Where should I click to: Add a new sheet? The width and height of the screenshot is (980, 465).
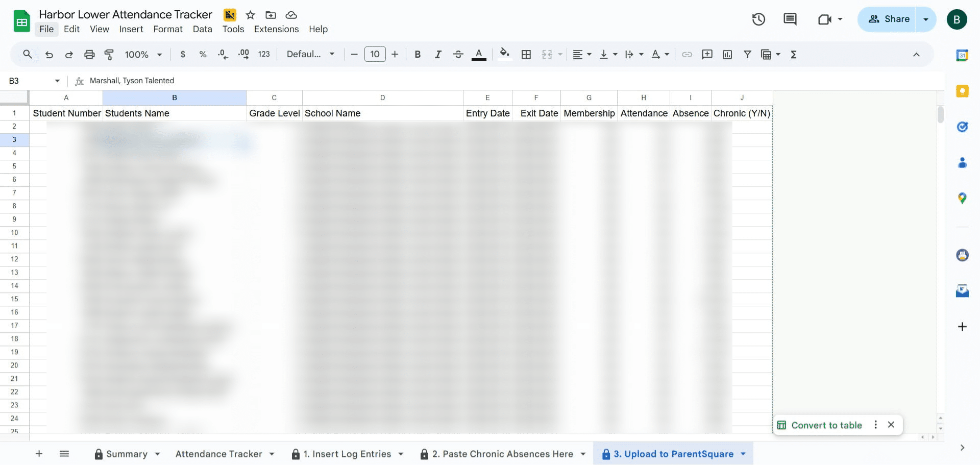pyautogui.click(x=39, y=454)
